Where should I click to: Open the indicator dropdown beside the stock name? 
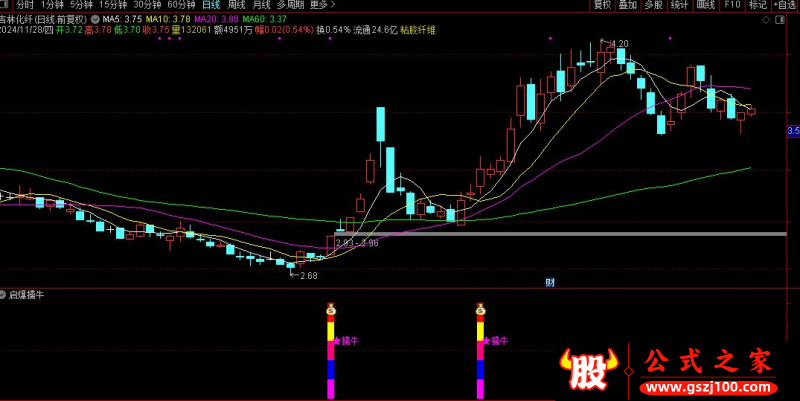tap(95, 19)
